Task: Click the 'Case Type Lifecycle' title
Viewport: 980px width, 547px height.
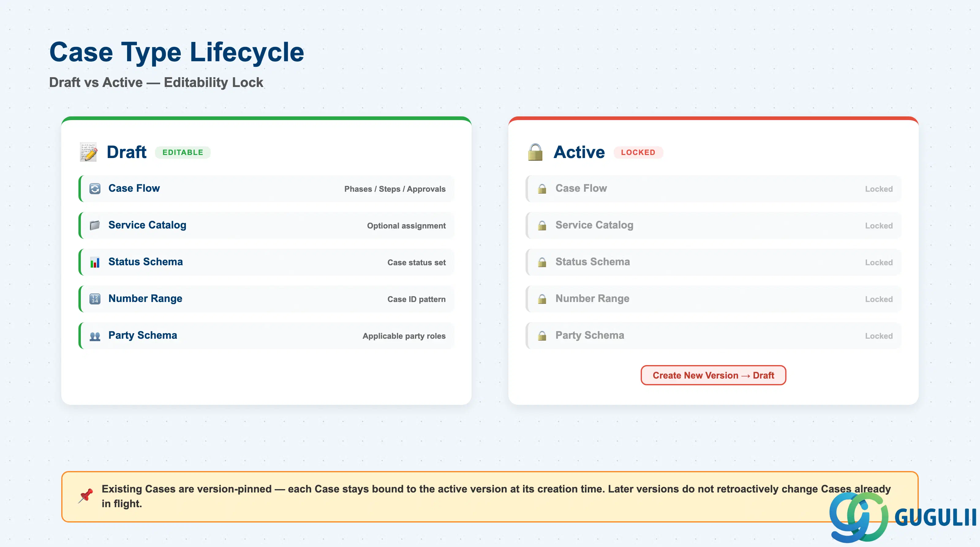Action: (176, 52)
